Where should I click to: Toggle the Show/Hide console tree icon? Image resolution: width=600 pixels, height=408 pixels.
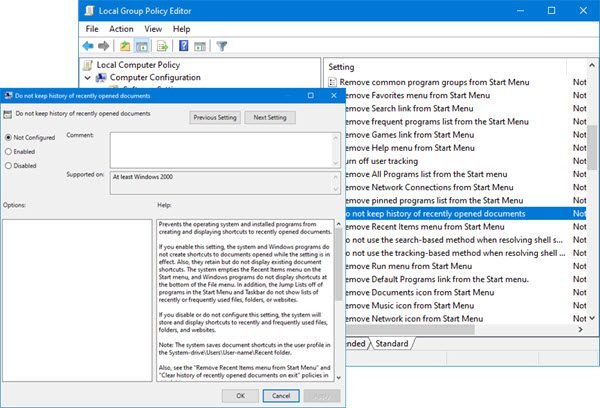(142, 46)
